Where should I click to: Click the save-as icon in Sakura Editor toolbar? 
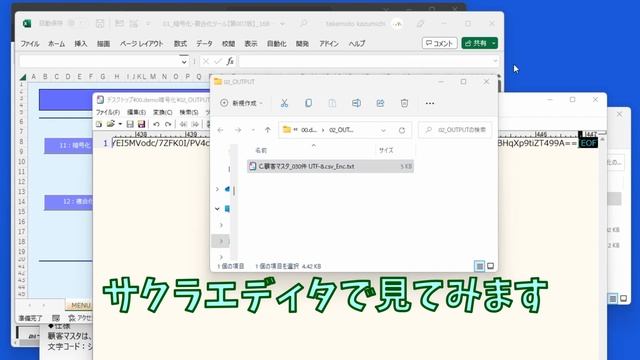(x=141, y=124)
